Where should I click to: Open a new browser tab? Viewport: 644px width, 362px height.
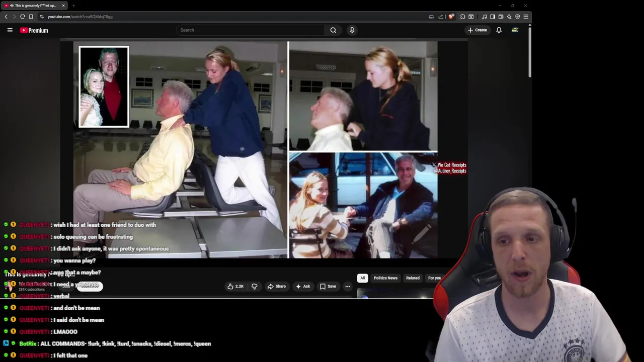point(73,6)
